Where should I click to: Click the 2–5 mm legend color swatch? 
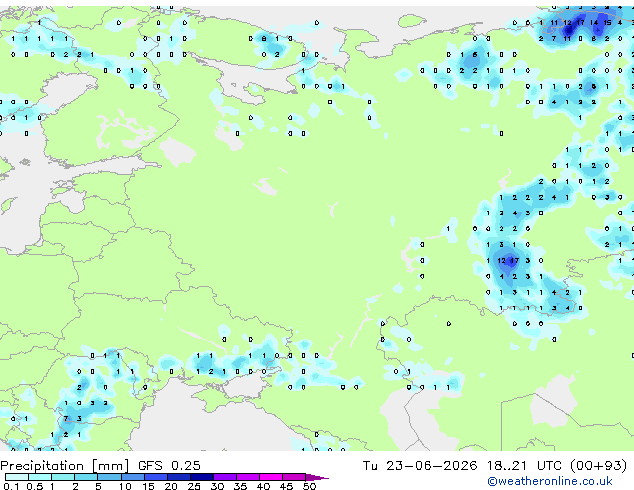pos(86,477)
